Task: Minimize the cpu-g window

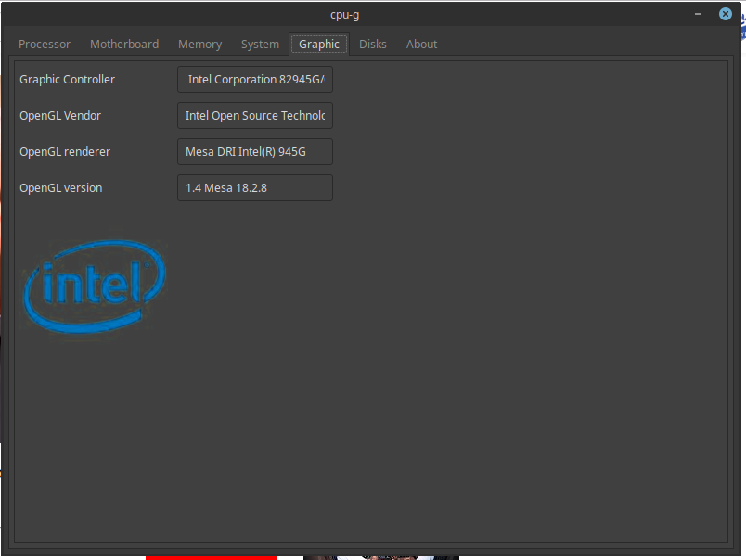Action: pos(698,14)
